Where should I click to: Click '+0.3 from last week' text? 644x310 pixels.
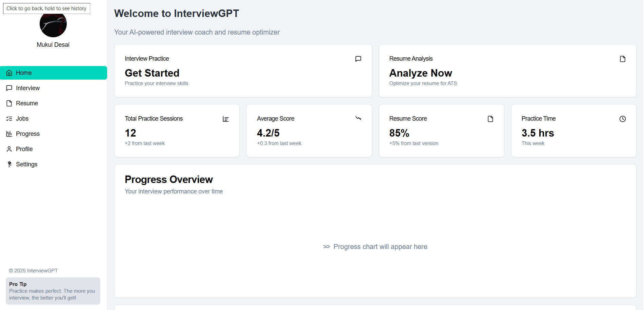pos(279,143)
